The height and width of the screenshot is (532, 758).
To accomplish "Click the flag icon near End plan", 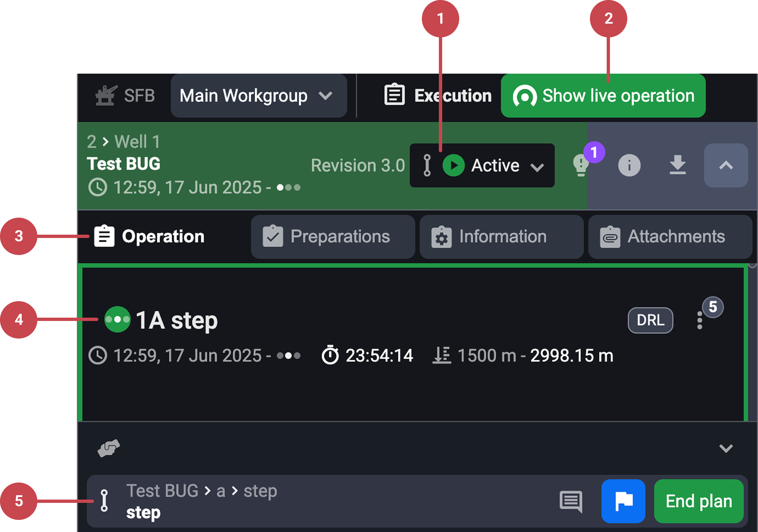I will point(623,501).
